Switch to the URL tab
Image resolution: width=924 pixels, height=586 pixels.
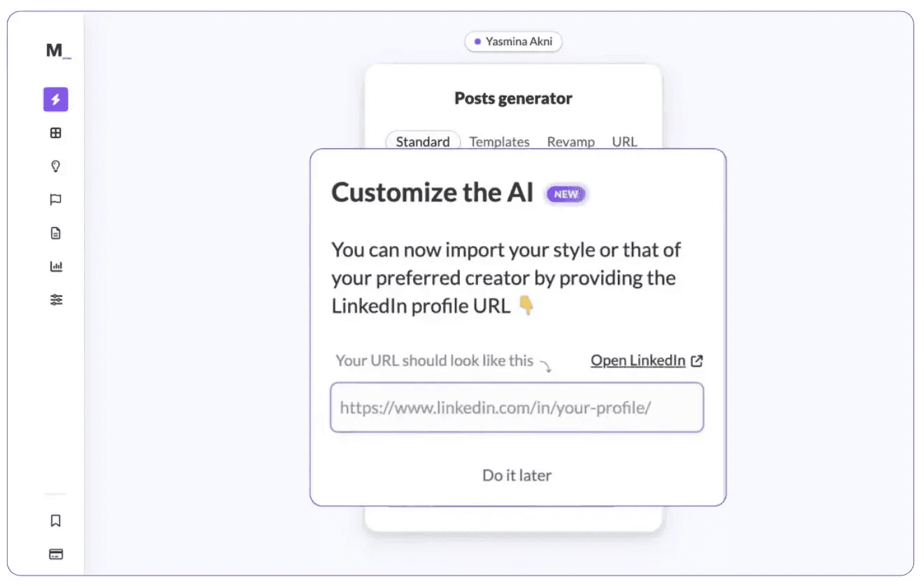click(624, 141)
